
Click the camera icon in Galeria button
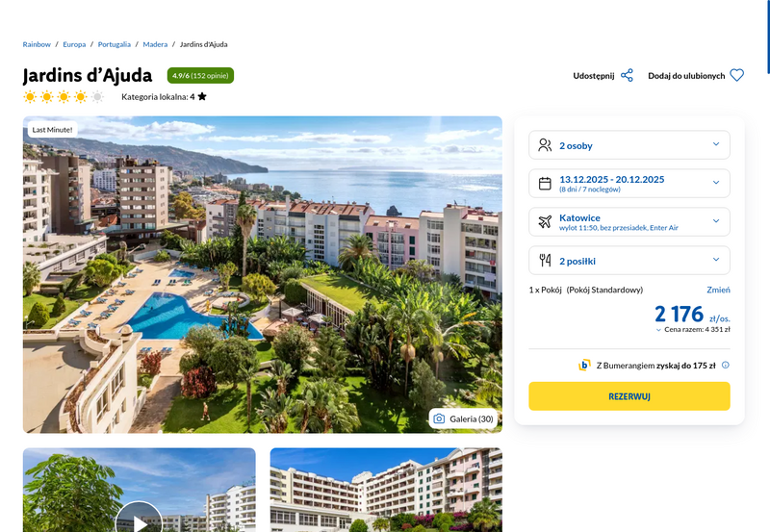pos(439,419)
